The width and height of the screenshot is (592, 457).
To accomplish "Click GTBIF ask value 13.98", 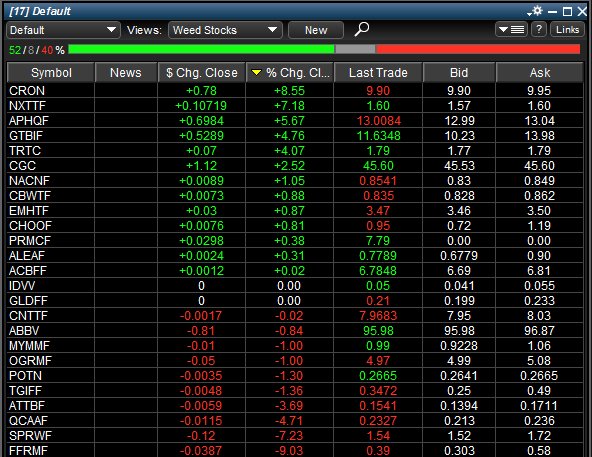I will 539,136.
